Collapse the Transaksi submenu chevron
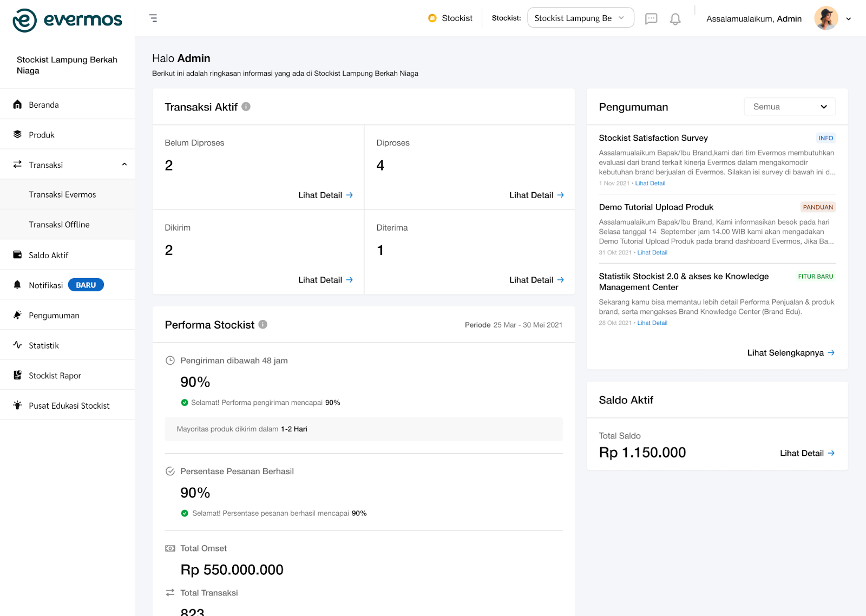 click(x=124, y=164)
